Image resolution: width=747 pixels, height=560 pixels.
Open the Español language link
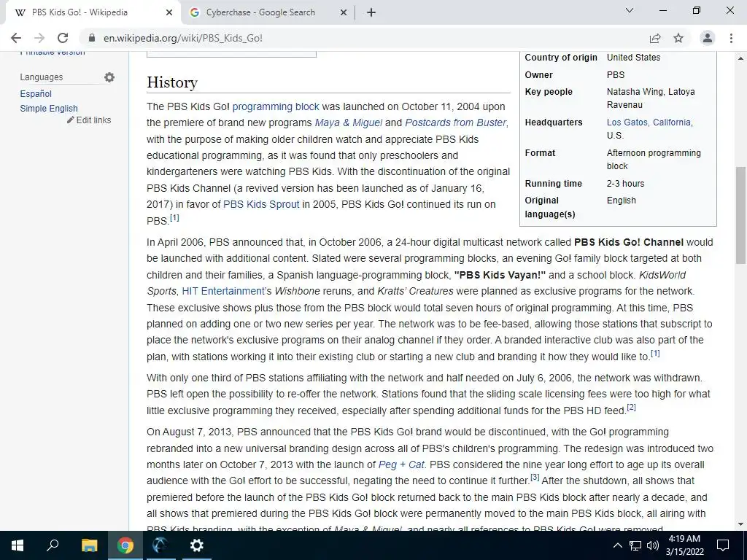(x=36, y=94)
